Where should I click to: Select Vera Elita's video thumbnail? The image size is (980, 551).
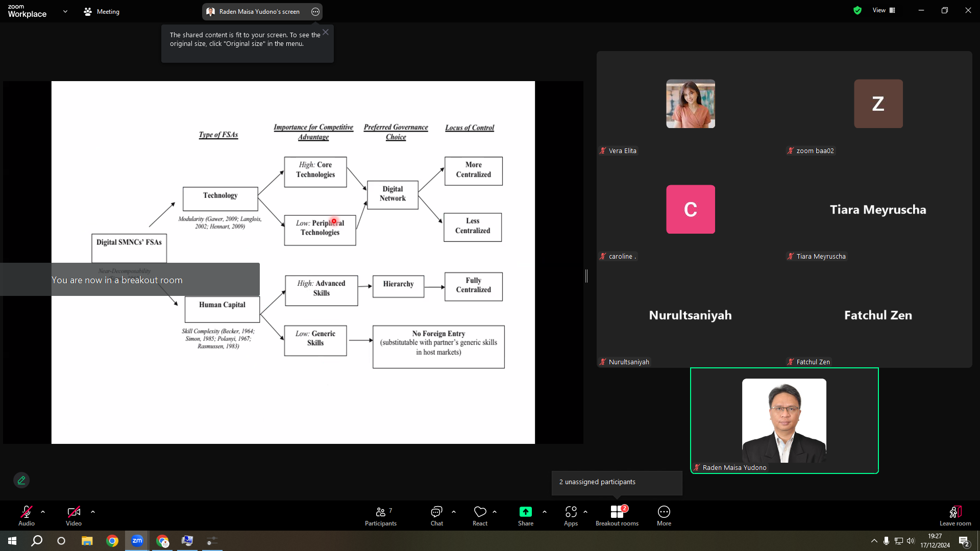[691, 104]
